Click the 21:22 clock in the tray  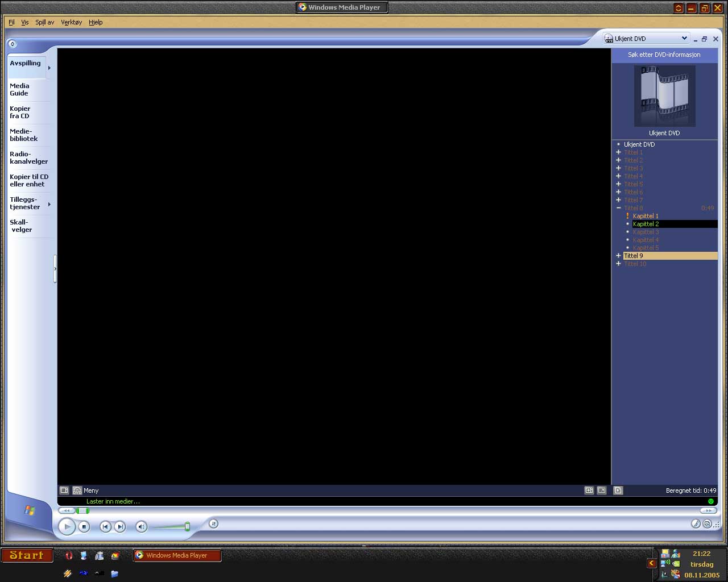click(701, 554)
